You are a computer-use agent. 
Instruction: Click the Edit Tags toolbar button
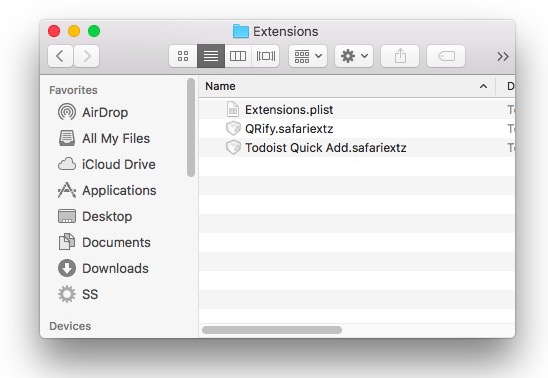tap(446, 56)
